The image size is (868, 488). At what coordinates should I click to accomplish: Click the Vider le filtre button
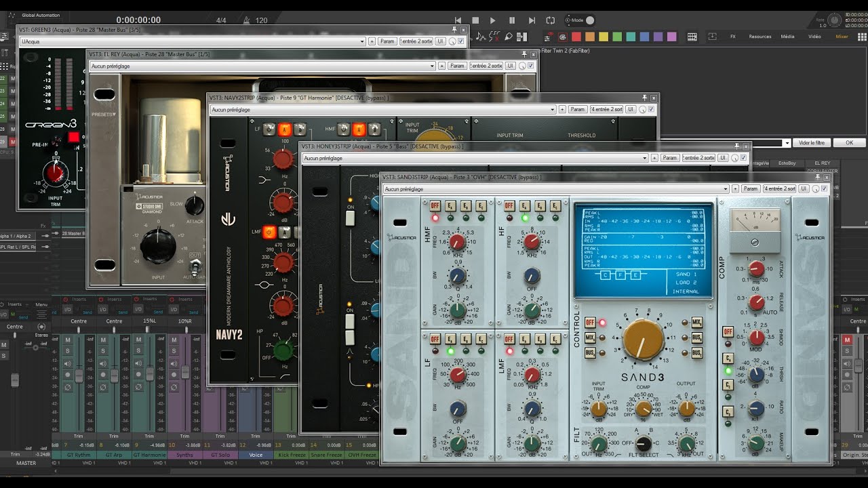pos(812,143)
